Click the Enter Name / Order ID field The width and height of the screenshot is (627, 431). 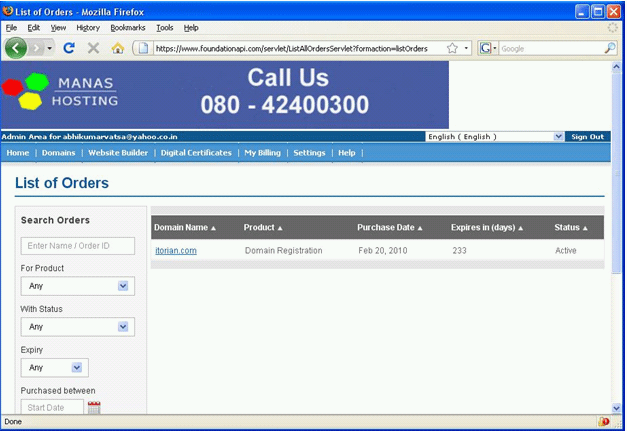(78, 246)
